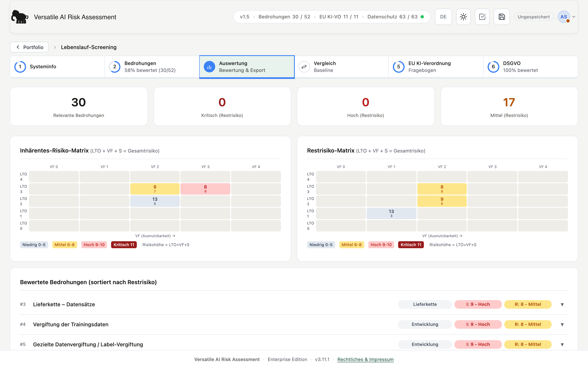Click the Relevante Bedrohungen 30 card

[79, 106]
